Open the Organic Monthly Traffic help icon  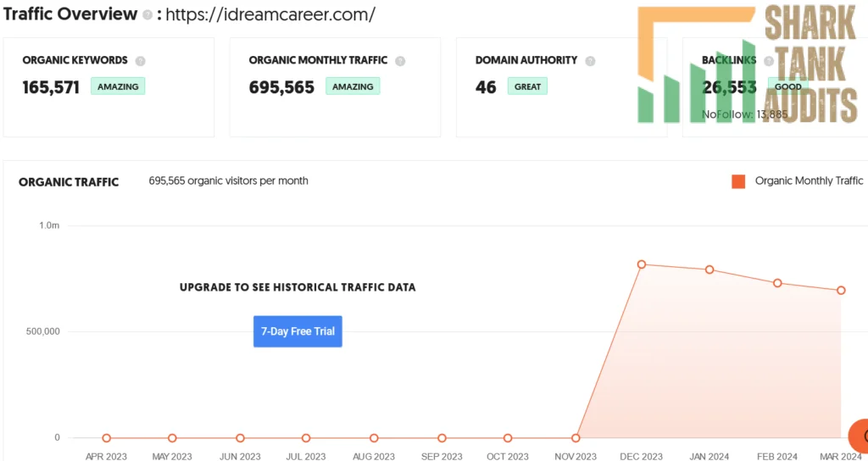[x=400, y=61]
